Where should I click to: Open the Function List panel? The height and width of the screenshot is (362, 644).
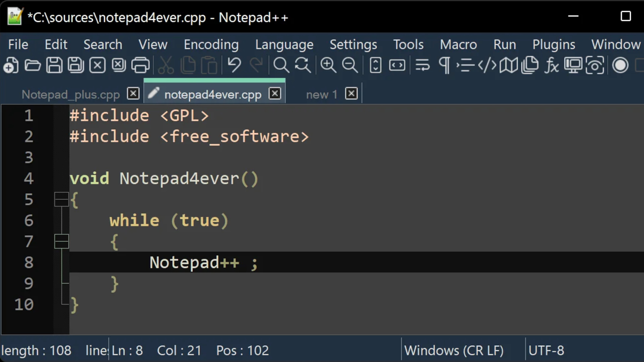click(x=551, y=65)
